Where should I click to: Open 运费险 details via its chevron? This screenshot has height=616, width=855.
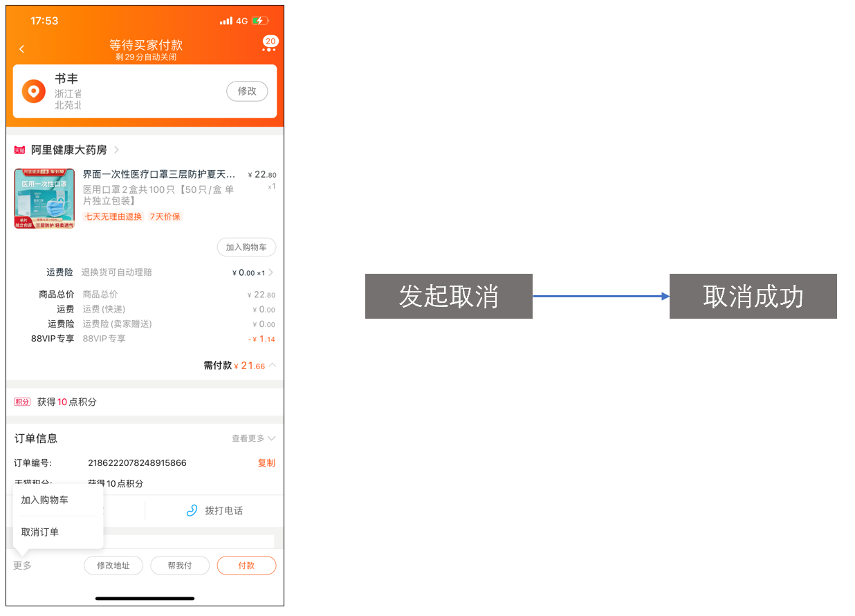click(271, 272)
